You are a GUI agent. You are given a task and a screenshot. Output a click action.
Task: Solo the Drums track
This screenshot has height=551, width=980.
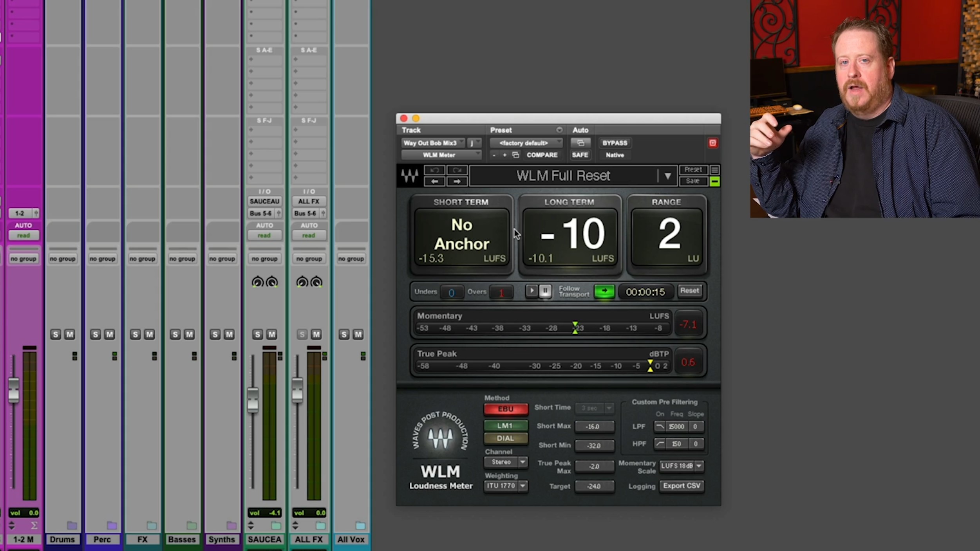[56, 335]
